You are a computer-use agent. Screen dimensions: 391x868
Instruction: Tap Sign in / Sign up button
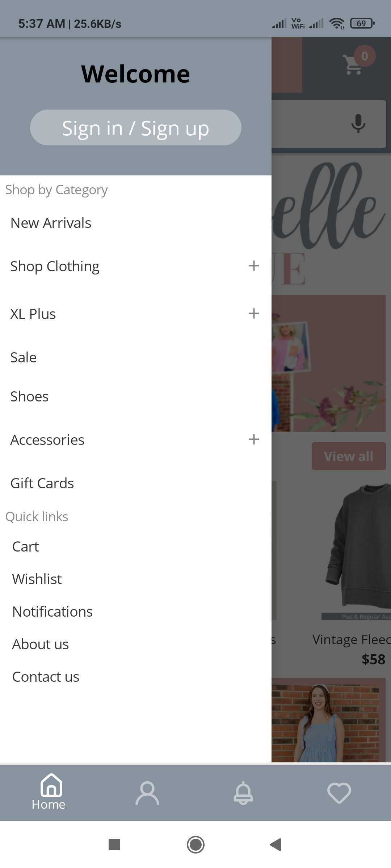click(x=135, y=128)
